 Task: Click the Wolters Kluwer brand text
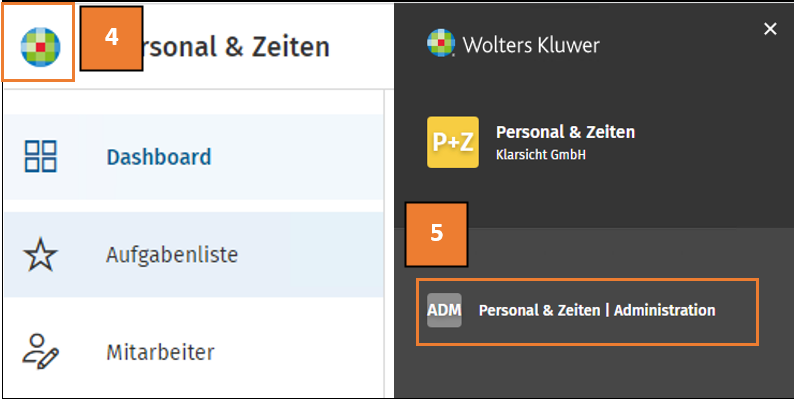tap(531, 45)
